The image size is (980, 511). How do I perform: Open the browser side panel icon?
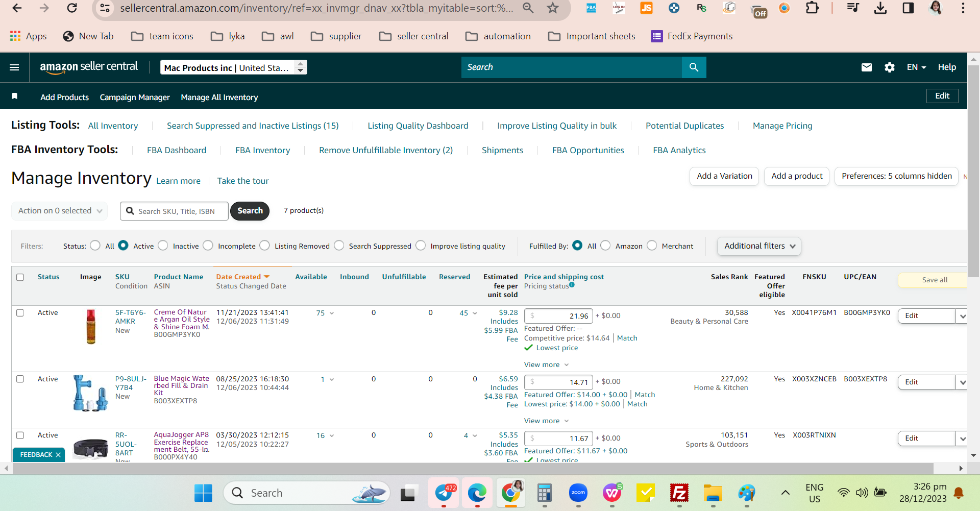(x=908, y=8)
